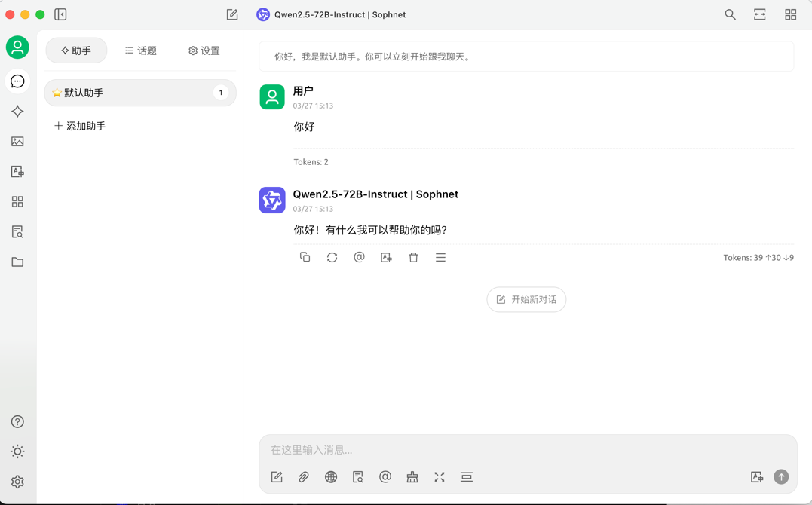Select knowledge base icon in input toolbar

pyautogui.click(x=358, y=477)
